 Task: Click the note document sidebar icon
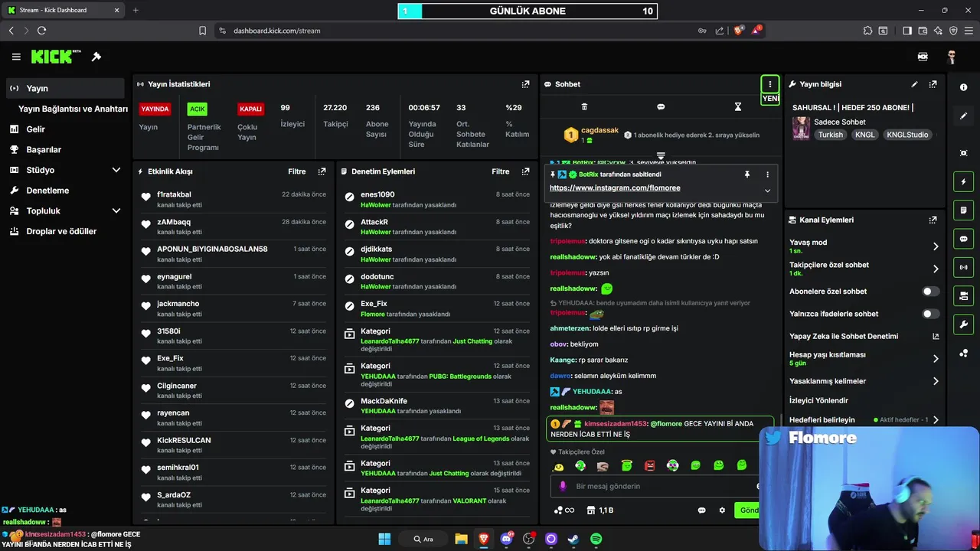point(963,210)
